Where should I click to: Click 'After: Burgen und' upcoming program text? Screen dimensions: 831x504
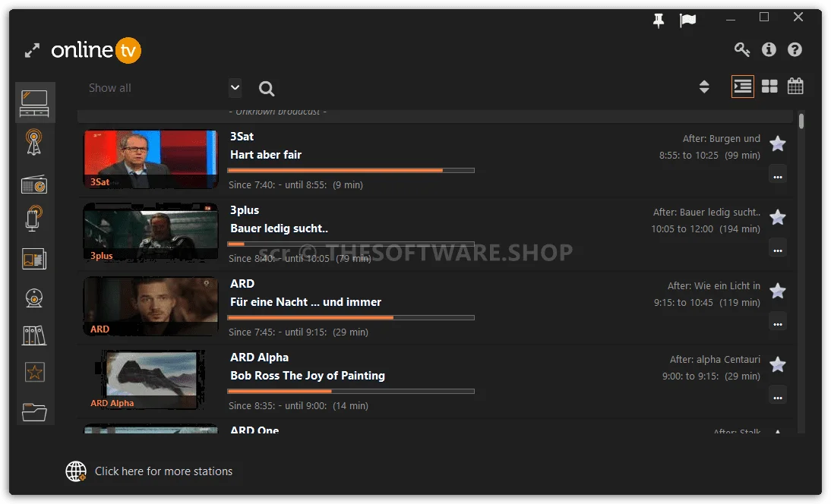(722, 139)
